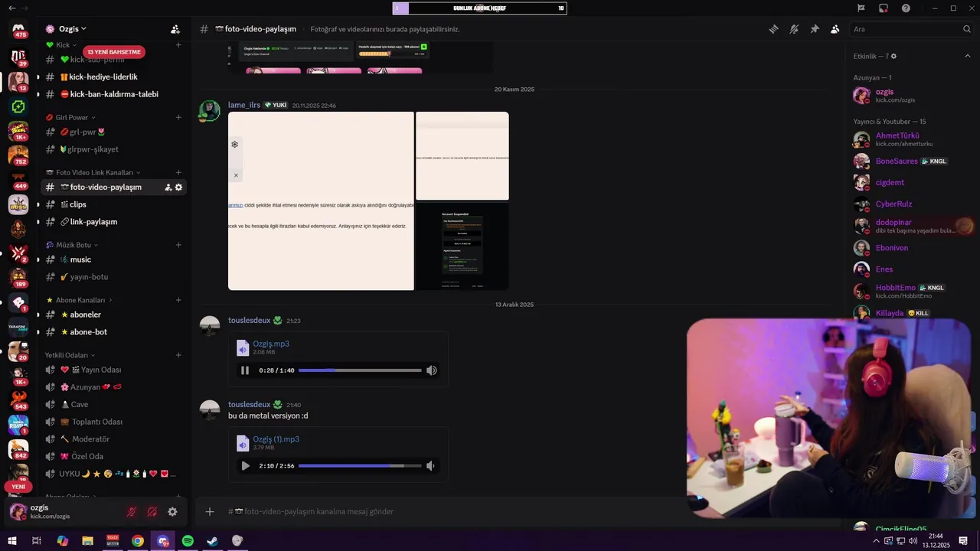Toggle the member list panel
This screenshot has width=980, height=551.
pyautogui.click(x=835, y=29)
